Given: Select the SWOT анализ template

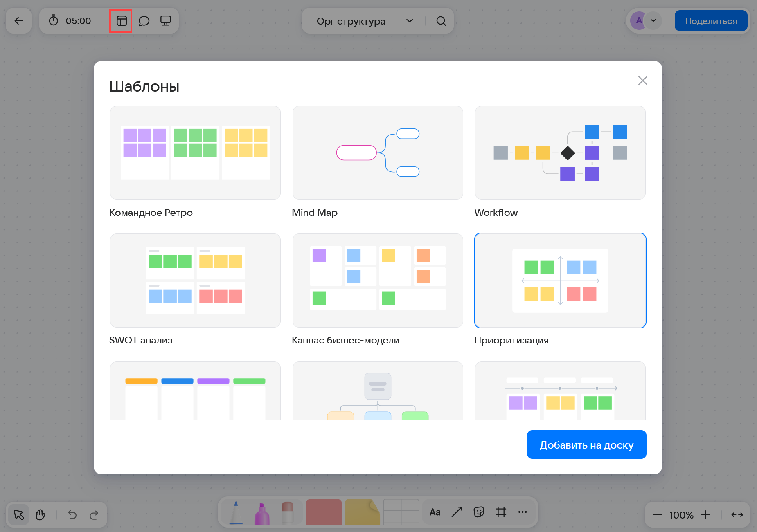Looking at the screenshot, I should click(195, 281).
